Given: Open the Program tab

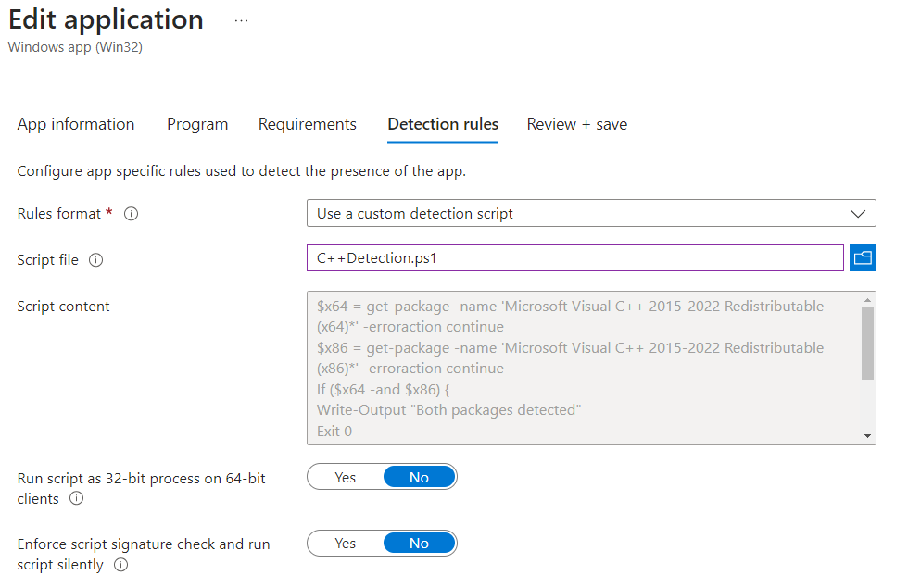Looking at the screenshot, I should pos(197,124).
